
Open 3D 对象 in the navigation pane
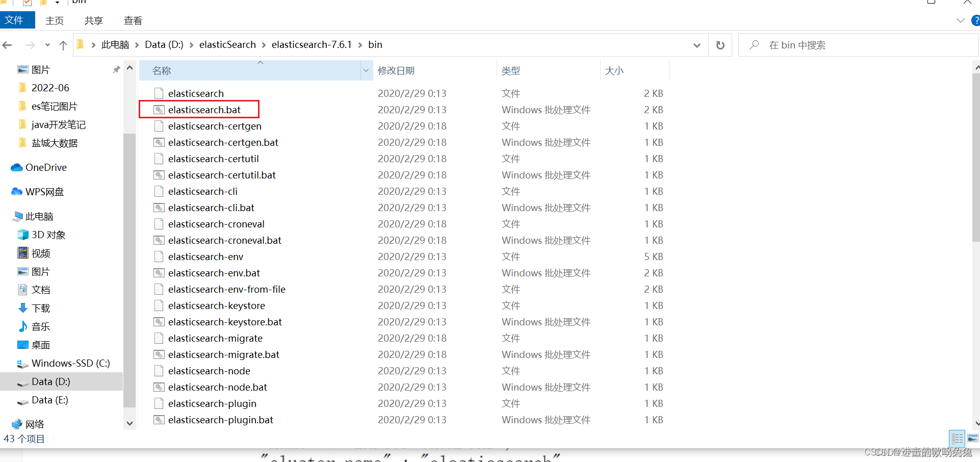48,235
